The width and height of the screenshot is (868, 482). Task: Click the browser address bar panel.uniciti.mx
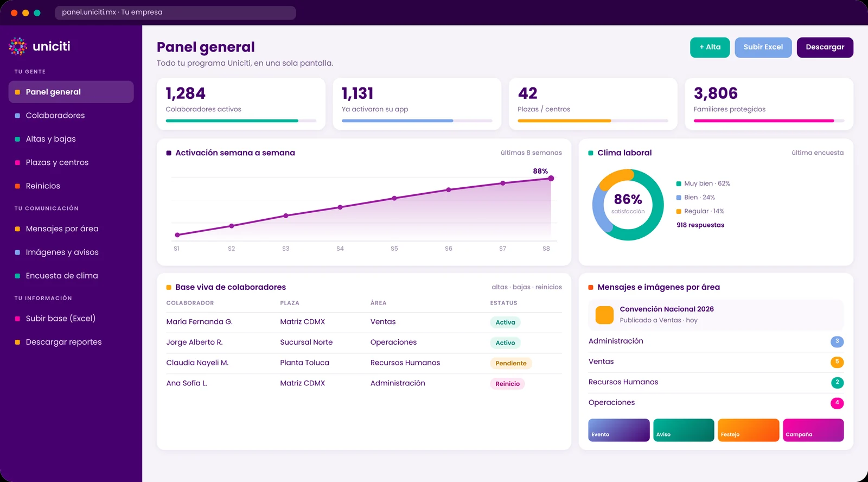[175, 12]
